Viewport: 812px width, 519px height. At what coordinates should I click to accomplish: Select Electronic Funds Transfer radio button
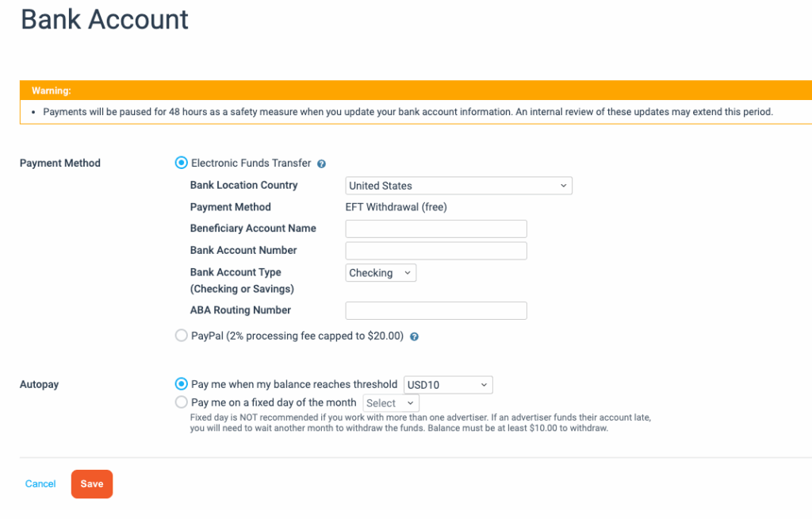pyautogui.click(x=182, y=163)
